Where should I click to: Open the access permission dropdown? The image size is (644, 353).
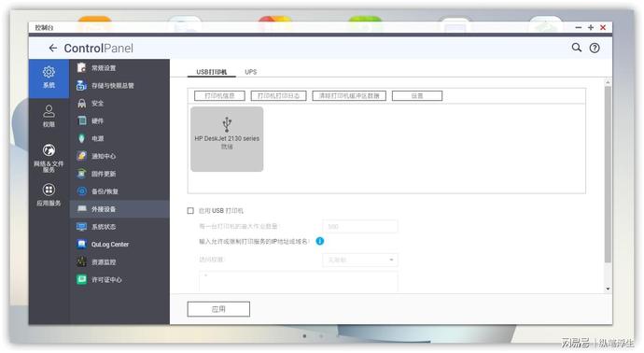click(360, 260)
